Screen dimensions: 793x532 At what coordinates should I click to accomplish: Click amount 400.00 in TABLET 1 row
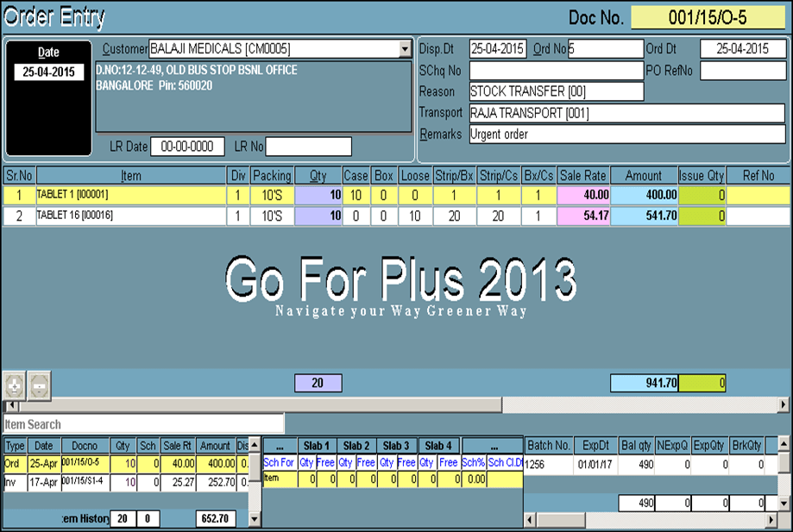pos(644,195)
